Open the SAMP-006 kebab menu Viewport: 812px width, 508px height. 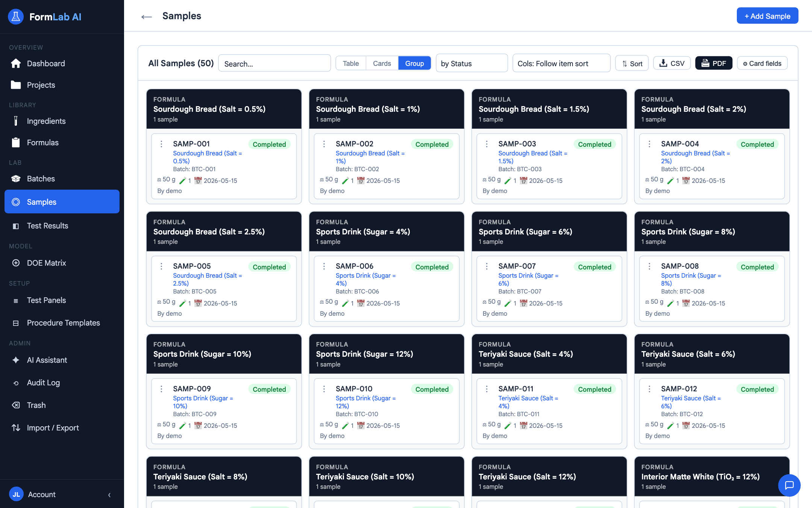coord(324,266)
